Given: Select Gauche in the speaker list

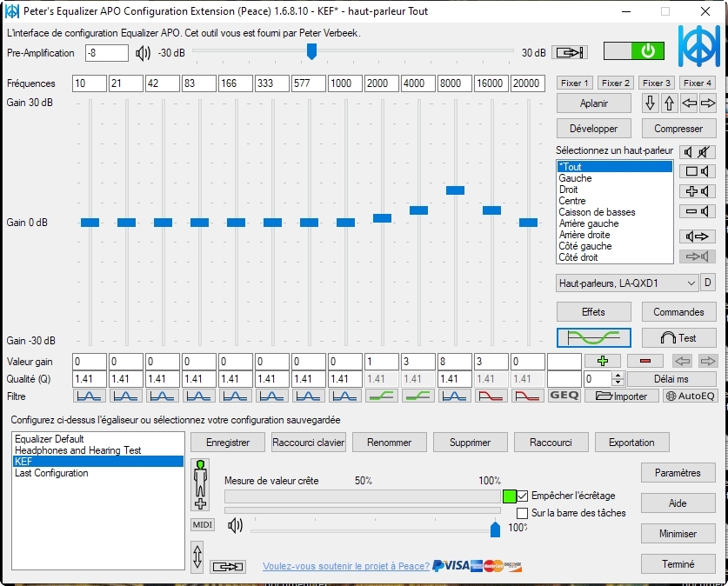Looking at the screenshot, I should point(615,178).
